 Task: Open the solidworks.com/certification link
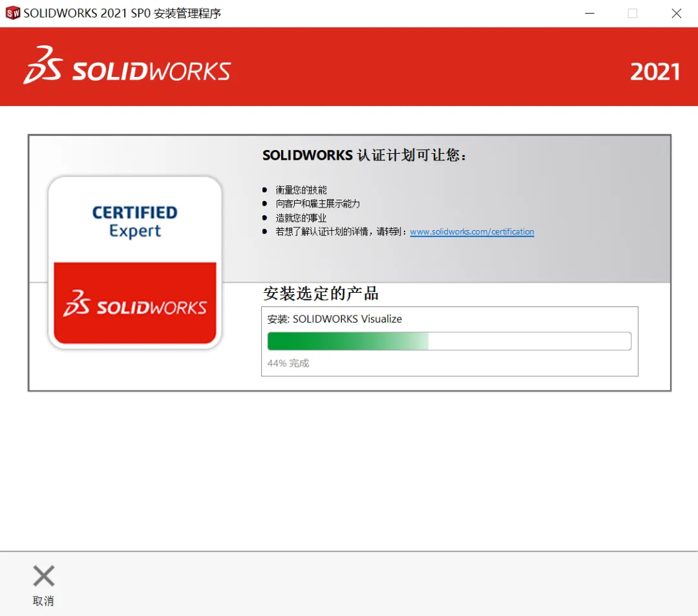(x=472, y=232)
